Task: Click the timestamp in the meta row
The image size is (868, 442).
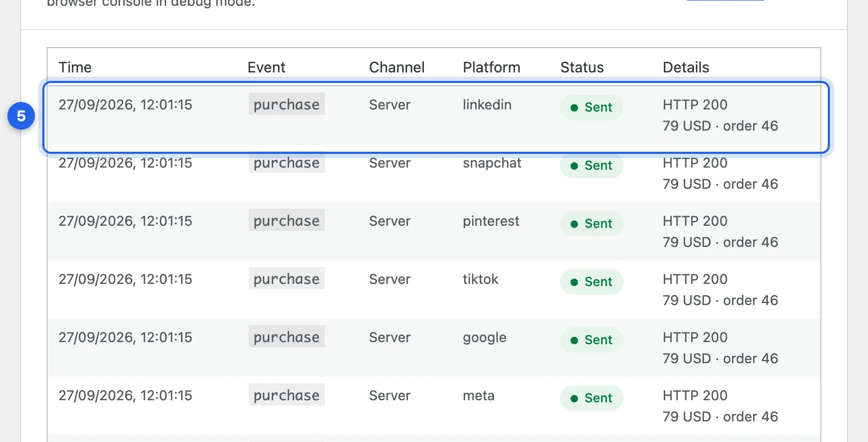Action: (x=125, y=395)
